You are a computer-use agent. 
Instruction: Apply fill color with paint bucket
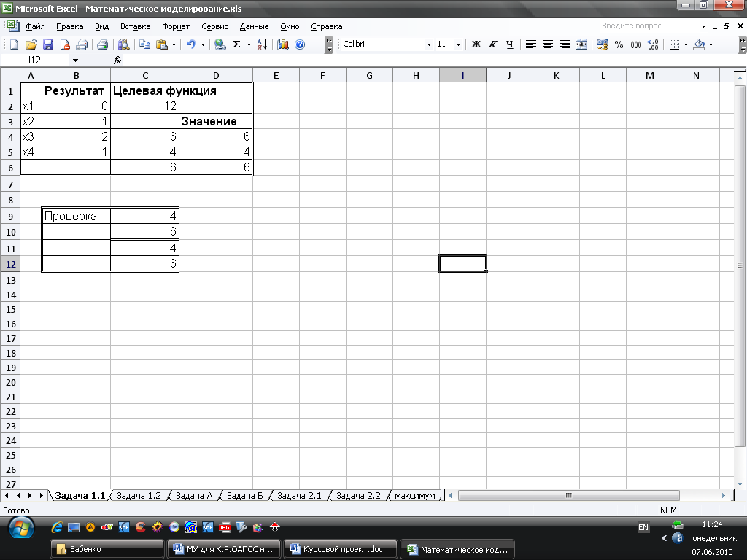pyautogui.click(x=699, y=44)
